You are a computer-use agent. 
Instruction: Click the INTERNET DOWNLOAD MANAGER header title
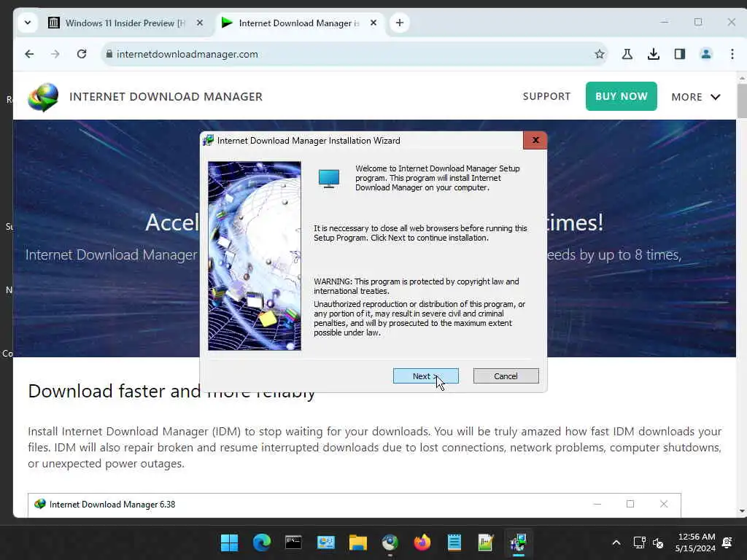click(x=166, y=97)
